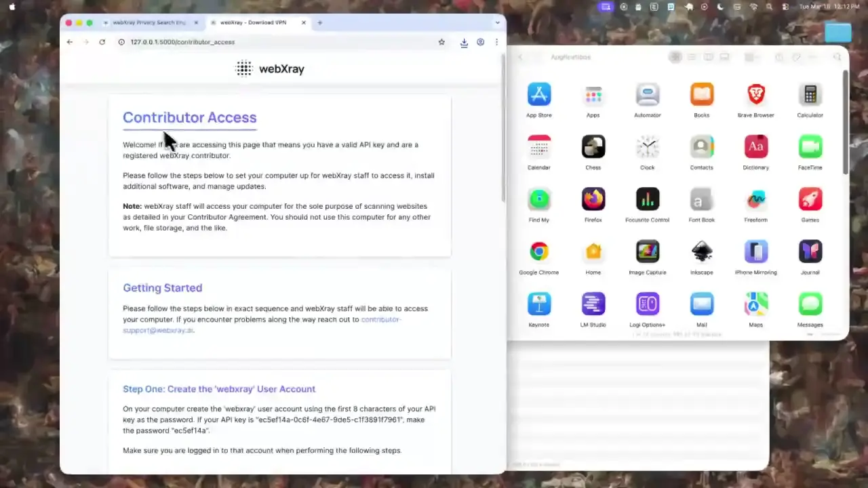The image size is (868, 488).
Task: Bookmark this page with the star icon
Action: (x=441, y=42)
